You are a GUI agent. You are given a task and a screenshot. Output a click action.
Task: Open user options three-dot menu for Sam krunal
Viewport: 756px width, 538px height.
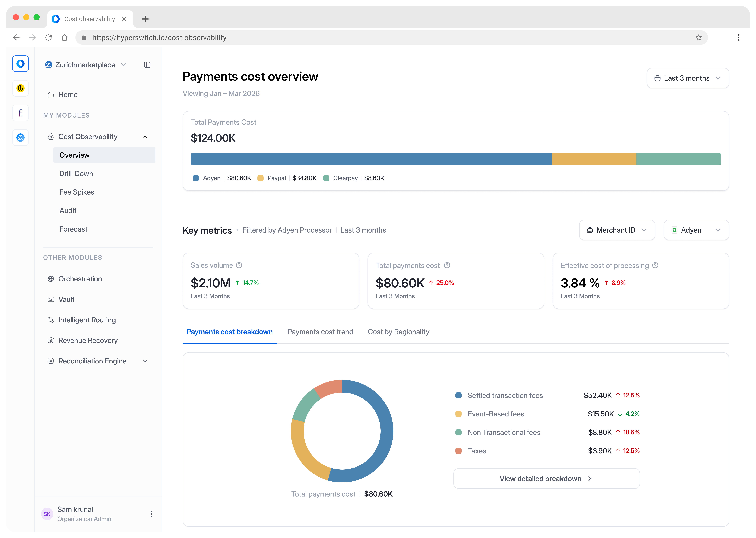[x=151, y=514]
